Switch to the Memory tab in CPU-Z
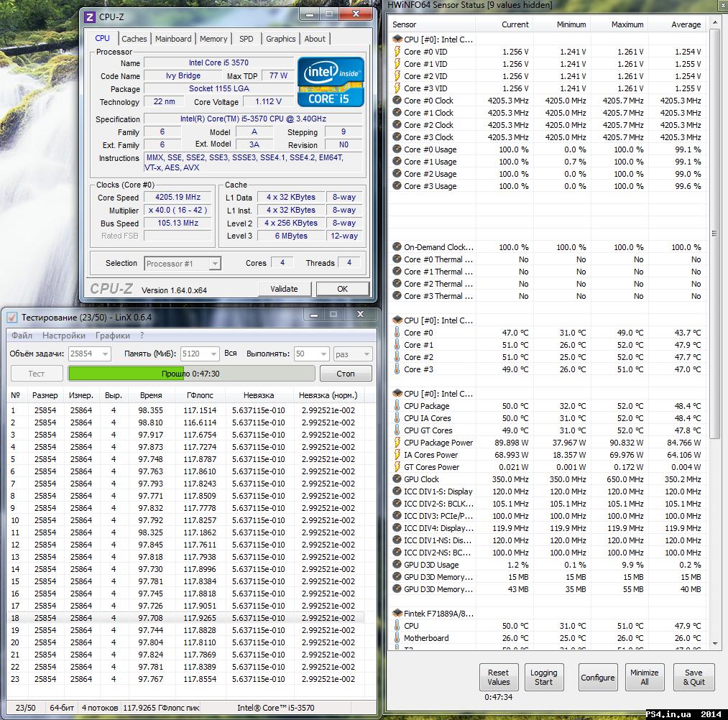This screenshot has width=728, height=720. (x=213, y=39)
